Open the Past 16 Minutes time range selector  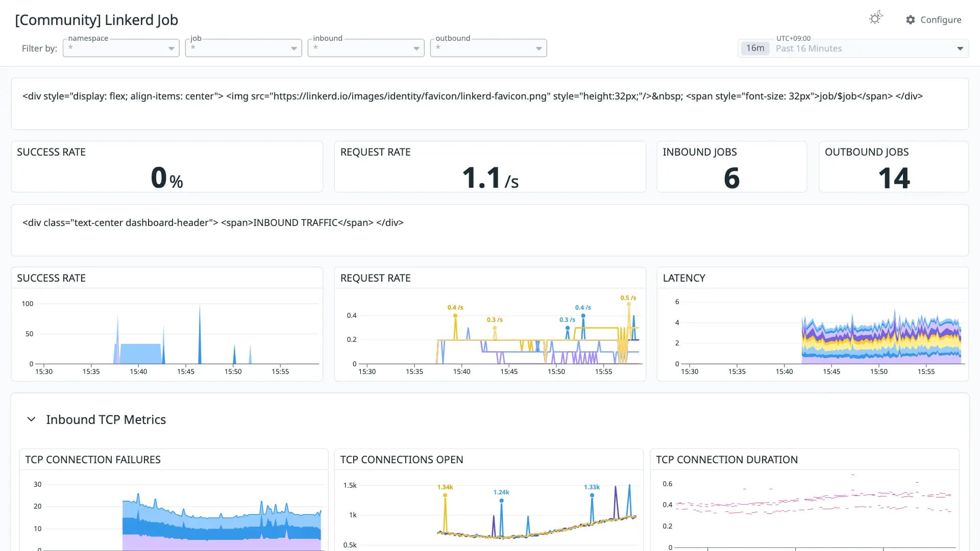853,48
